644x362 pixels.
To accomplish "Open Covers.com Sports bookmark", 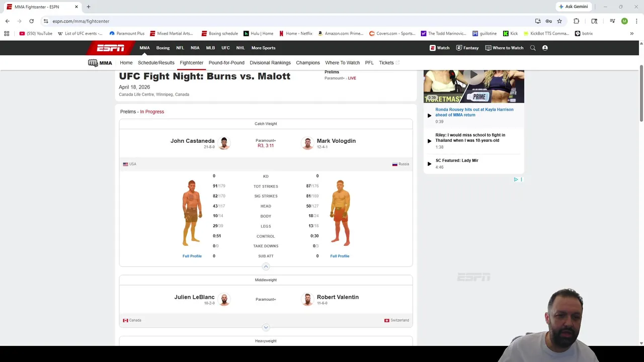I will point(392,34).
